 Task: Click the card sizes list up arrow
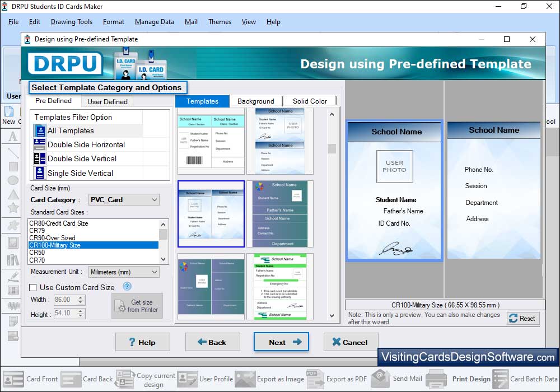pos(163,225)
